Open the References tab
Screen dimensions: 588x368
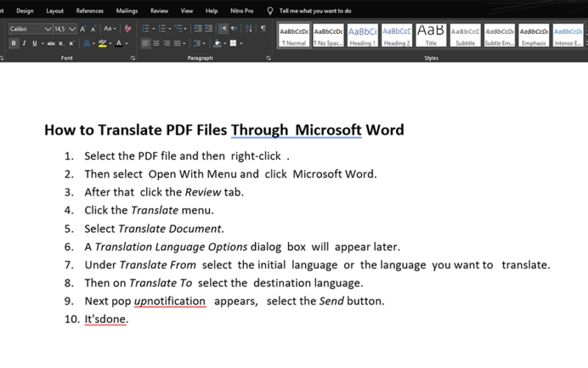tap(90, 11)
